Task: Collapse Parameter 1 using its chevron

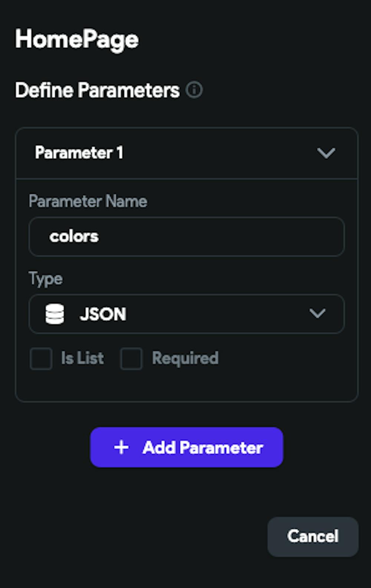Action: [326, 153]
